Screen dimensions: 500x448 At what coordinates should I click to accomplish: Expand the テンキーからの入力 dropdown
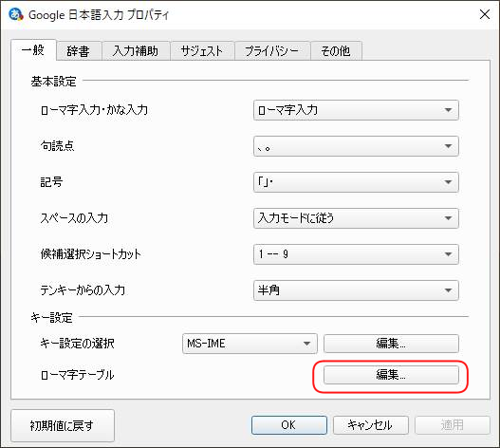(356, 290)
